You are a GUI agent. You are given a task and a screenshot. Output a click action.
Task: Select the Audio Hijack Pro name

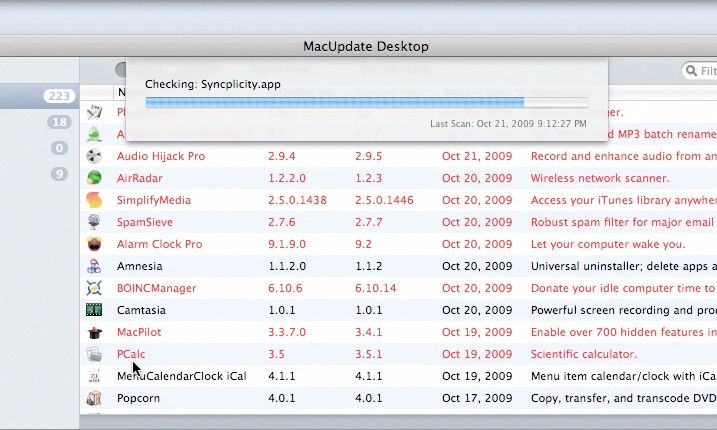tap(161, 156)
